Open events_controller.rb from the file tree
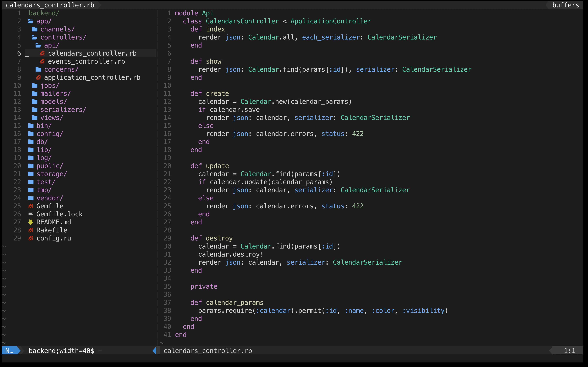588x367 pixels. [86, 61]
